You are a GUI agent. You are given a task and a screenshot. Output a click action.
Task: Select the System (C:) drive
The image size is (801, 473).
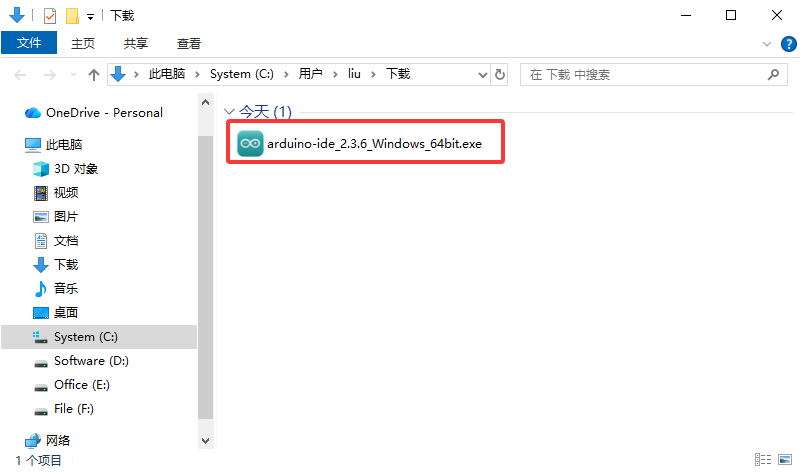[99, 337]
